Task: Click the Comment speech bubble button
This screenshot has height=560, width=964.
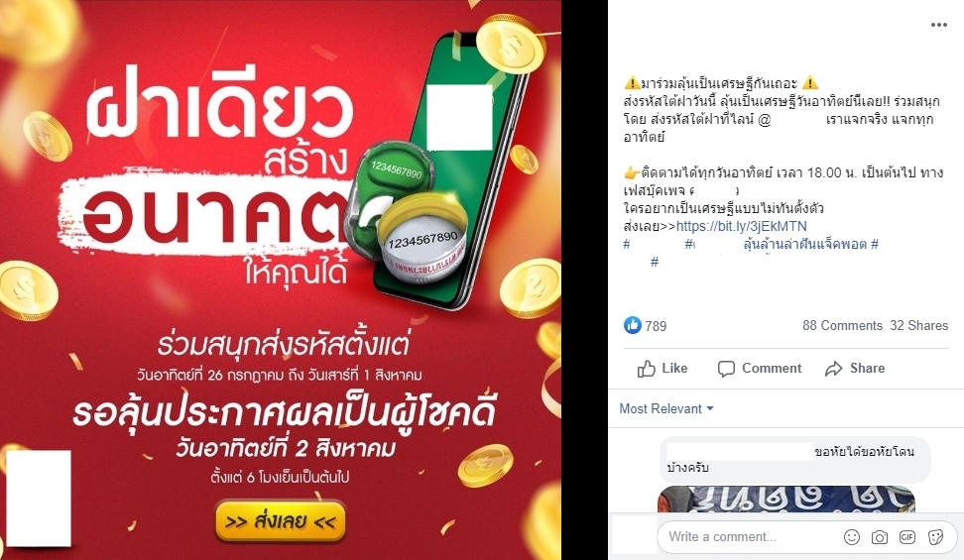Action: (x=760, y=368)
